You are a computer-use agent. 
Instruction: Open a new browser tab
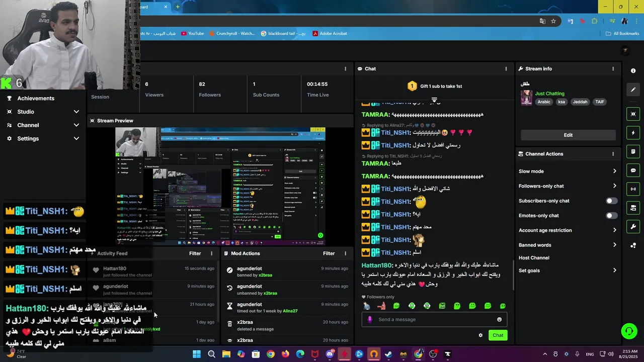click(177, 7)
